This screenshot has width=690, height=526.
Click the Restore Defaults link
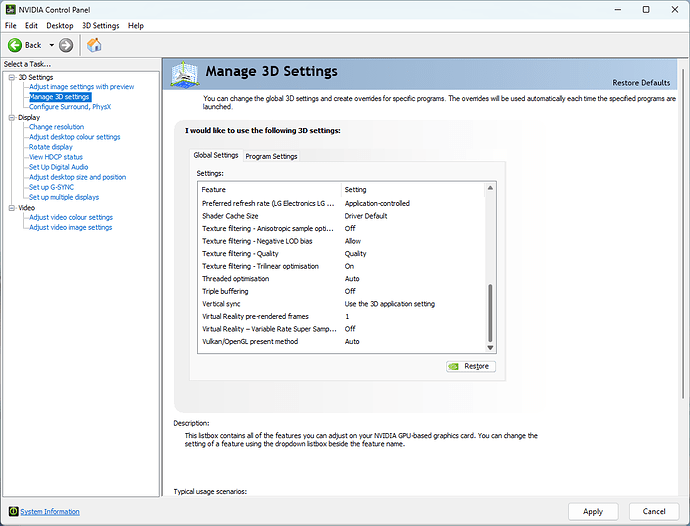[641, 82]
